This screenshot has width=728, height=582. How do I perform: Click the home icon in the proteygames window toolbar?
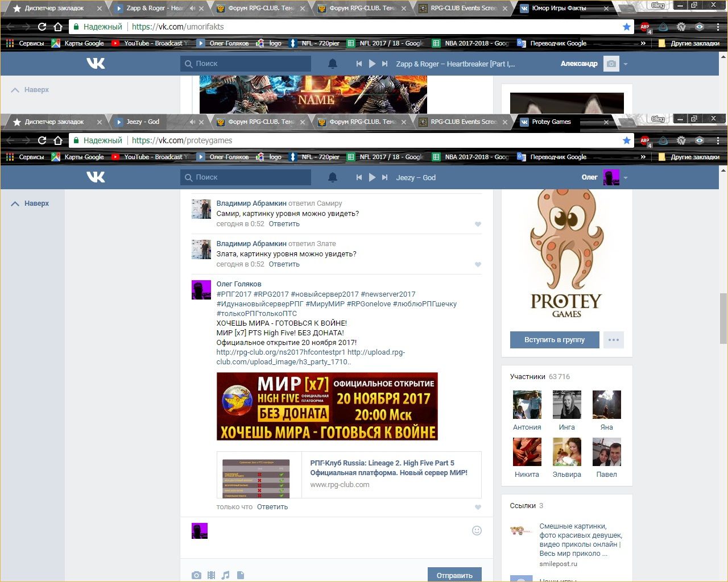(x=57, y=140)
